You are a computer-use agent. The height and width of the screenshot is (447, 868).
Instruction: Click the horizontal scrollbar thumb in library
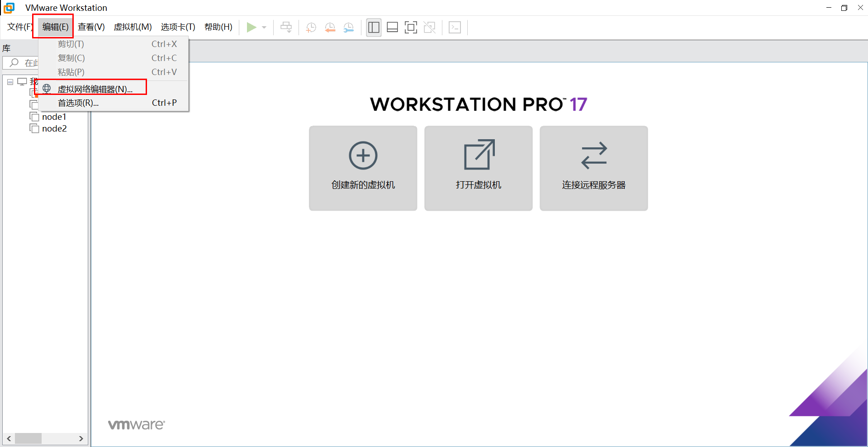point(28,438)
